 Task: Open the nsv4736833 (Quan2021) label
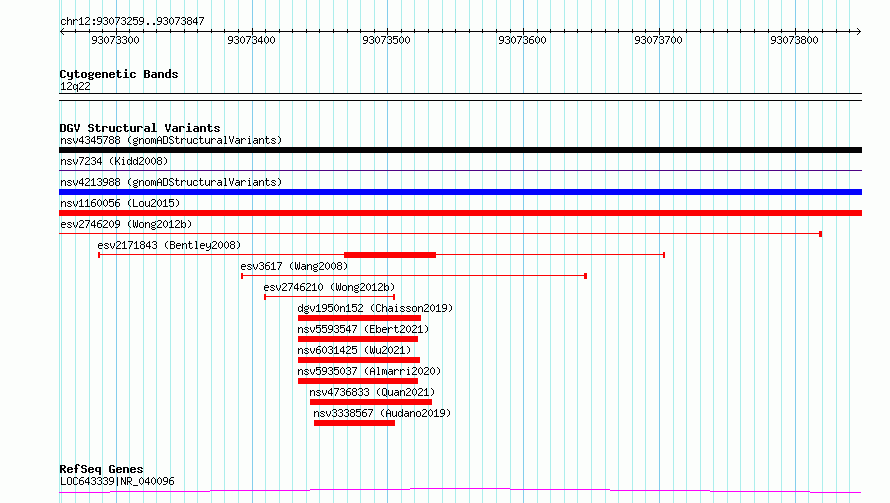click(372, 392)
